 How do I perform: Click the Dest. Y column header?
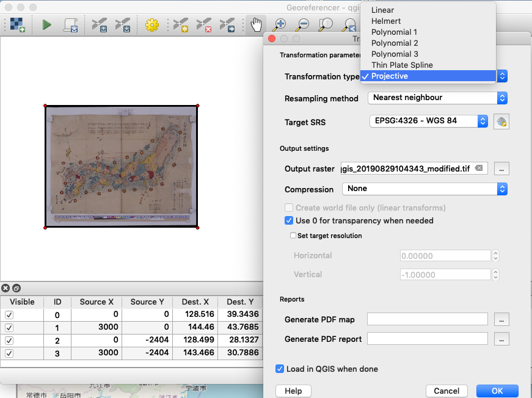pyautogui.click(x=240, y=302)
